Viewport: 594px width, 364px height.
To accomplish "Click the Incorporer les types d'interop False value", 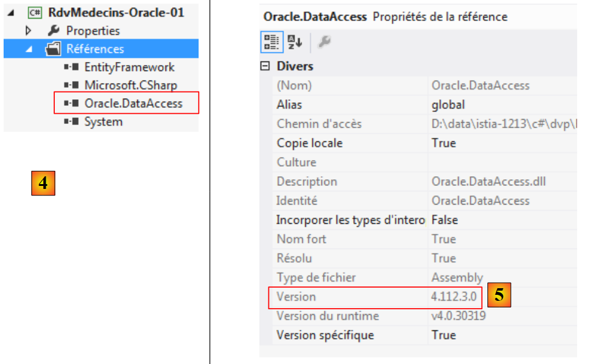I will click(x=444, y=220).
